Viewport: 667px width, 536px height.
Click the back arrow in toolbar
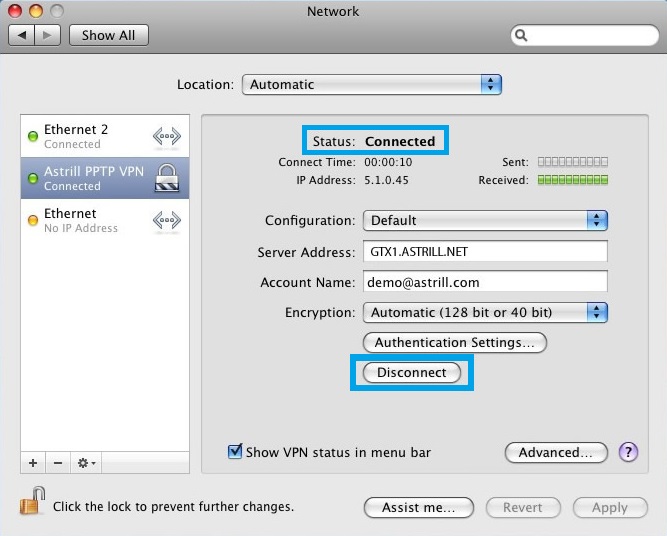(x=22, y=35)
